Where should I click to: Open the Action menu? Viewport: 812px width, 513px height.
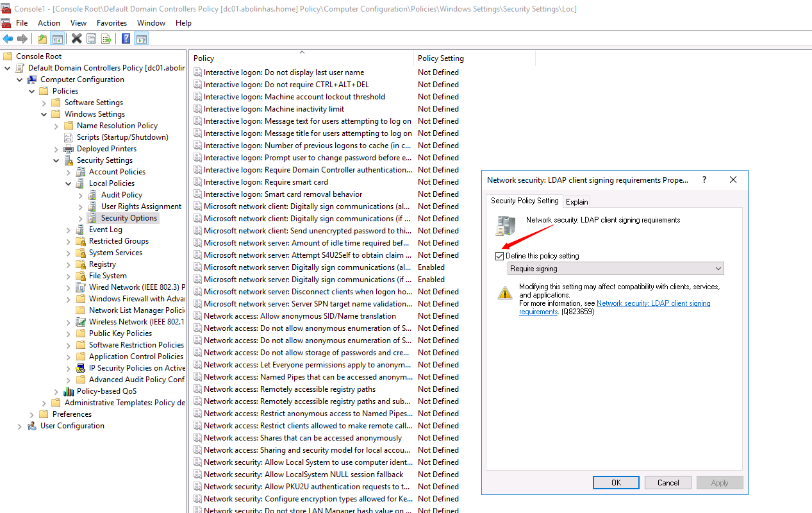click(x=49, y=22)
